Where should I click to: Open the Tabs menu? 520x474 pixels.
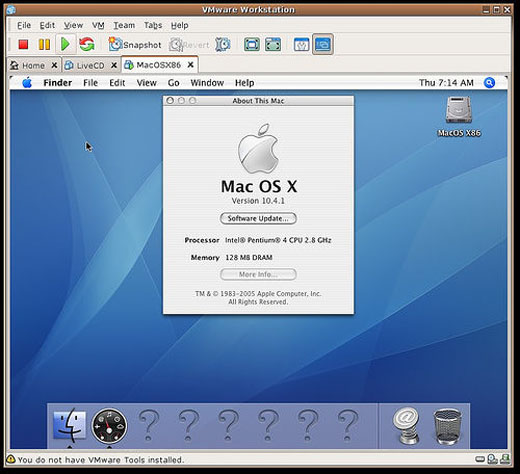coord(153,25)
